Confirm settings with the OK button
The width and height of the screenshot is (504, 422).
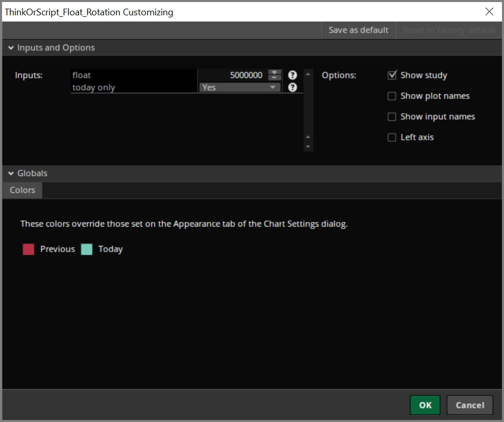point(425,405)
